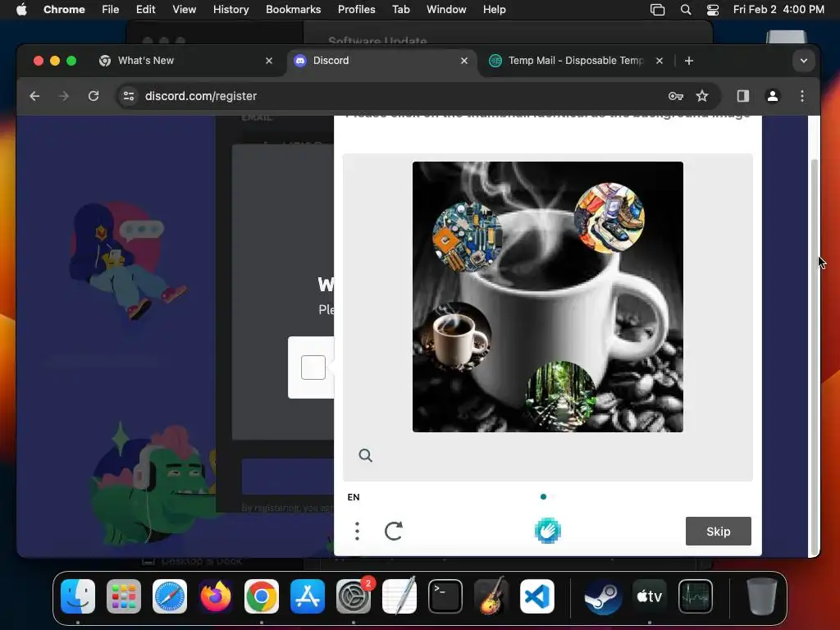Open Finder from the Dock
Screen dimensions: 840x630
click(x=78, y=596)
